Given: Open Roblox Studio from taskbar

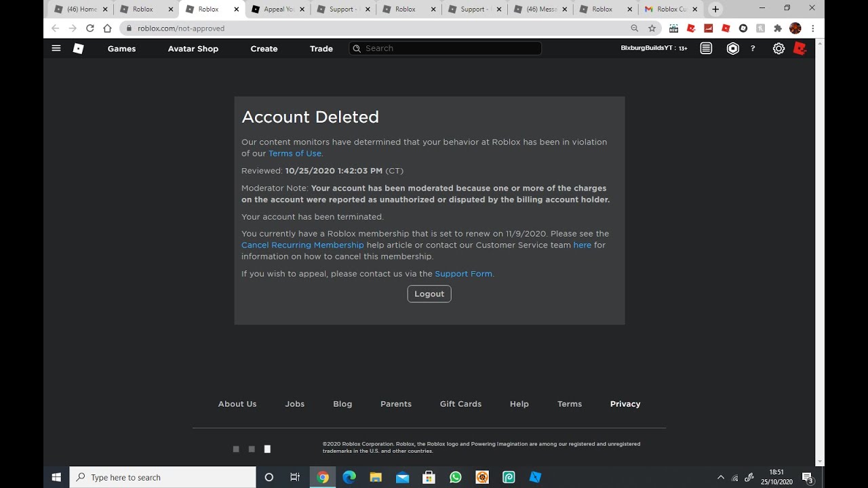Looking at the screenshot, I should (535, 477).
